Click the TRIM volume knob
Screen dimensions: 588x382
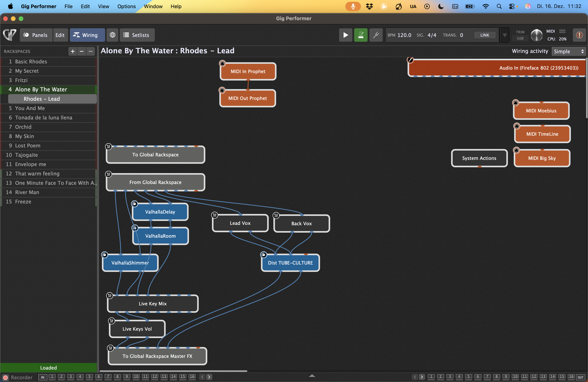click(536, 35)
